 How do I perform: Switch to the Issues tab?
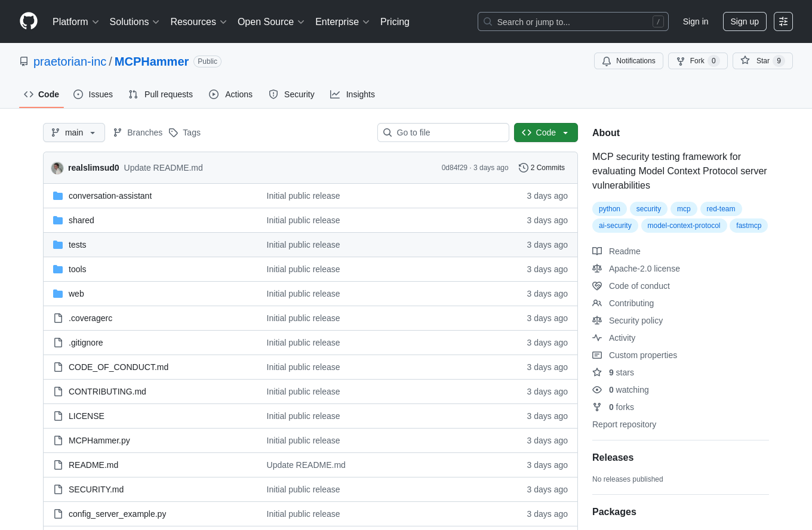pyautogui.click(x=93, y=94)
